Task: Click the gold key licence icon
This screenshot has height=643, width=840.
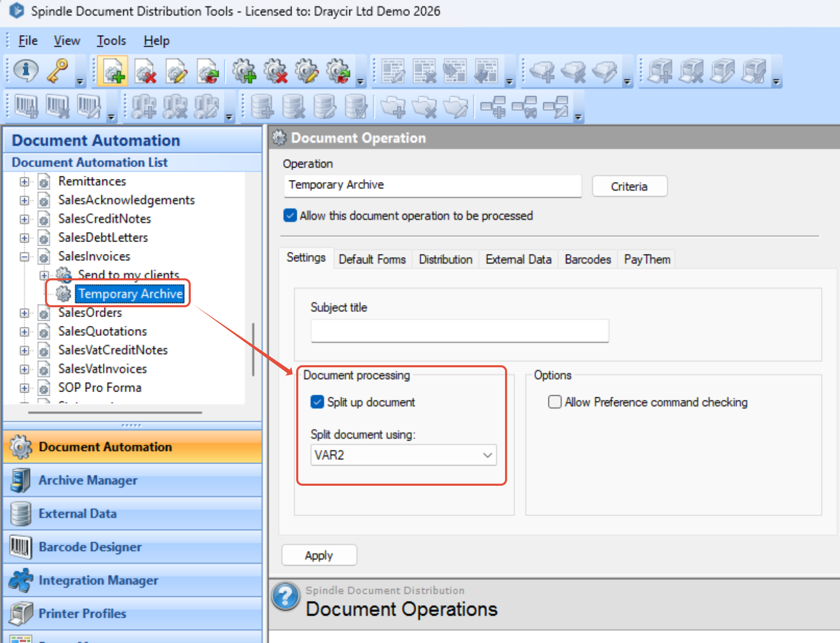Action: pyautogui.click(x=57, y=70)
